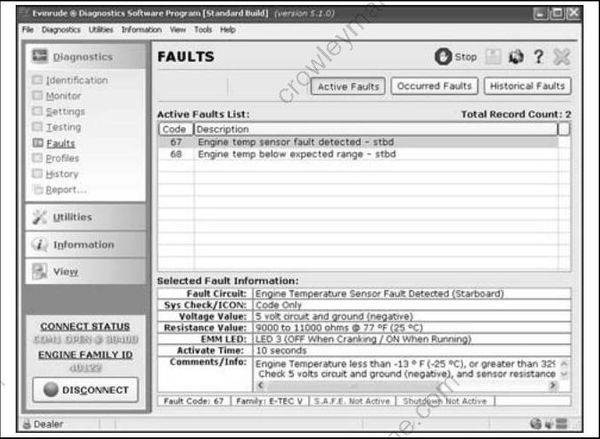This screenshot has width=600, height=439.
Task: Open the File menu
Action: click(x=28, y=29)
